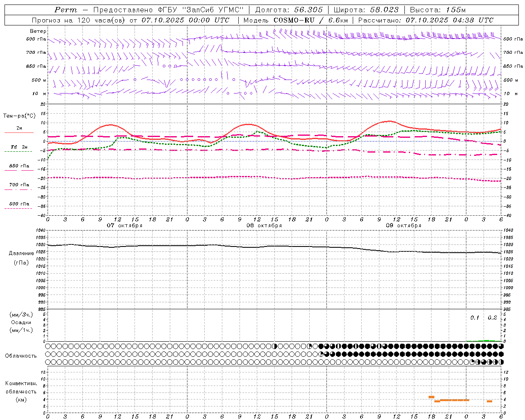Click the "Широта: 58.023" header value

[366, 10]
